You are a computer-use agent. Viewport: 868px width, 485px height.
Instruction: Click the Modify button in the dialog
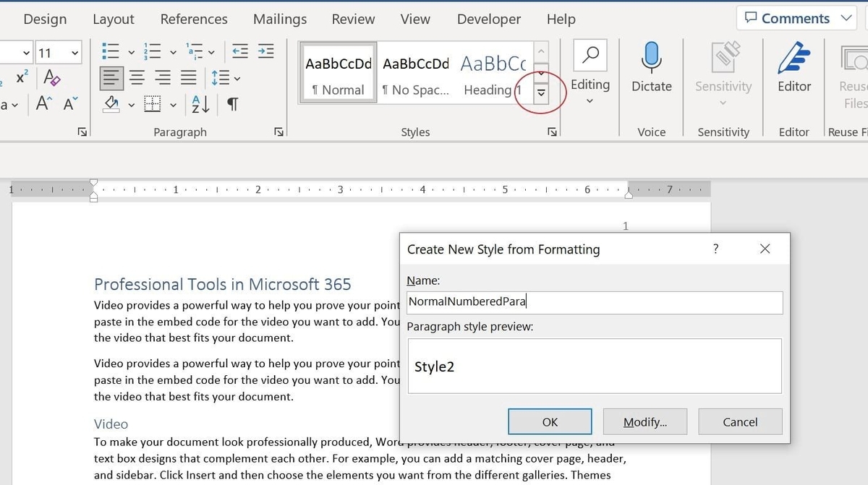click(644, 421)
